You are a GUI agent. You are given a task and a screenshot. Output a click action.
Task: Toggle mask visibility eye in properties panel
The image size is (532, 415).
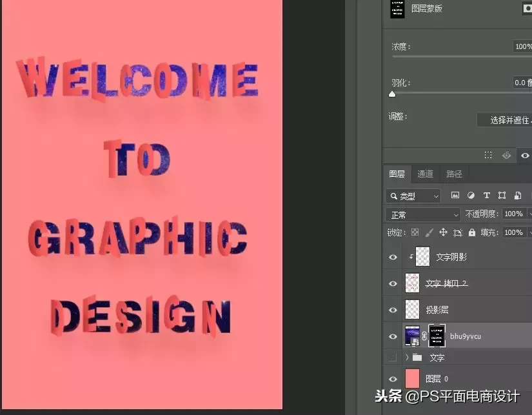pyautogui.click(x=525, y=155)
